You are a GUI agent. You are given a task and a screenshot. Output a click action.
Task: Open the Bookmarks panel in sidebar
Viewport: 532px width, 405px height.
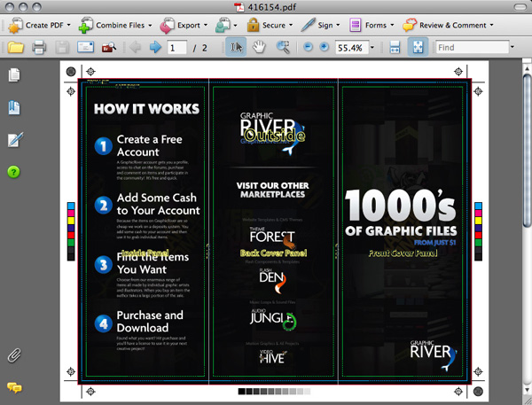click(14, 108)
